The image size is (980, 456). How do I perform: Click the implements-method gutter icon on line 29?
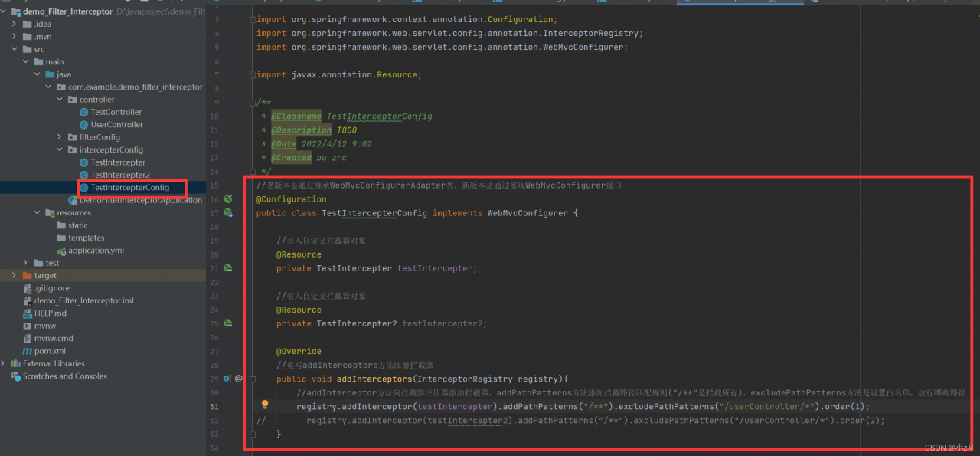pyautogui.click(x=227, y=379)
